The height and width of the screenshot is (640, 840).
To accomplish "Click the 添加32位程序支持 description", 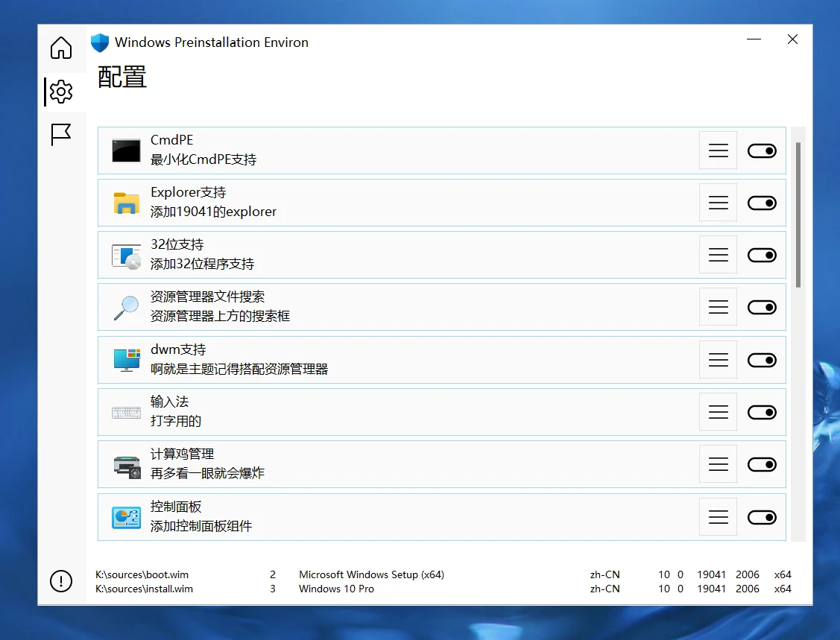I will tap(203, 264).
